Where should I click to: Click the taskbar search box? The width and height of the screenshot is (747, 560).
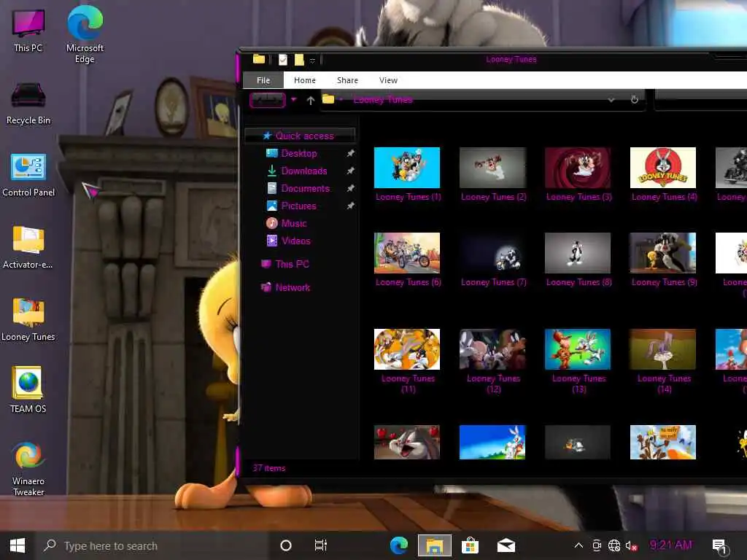click(152, 545)
